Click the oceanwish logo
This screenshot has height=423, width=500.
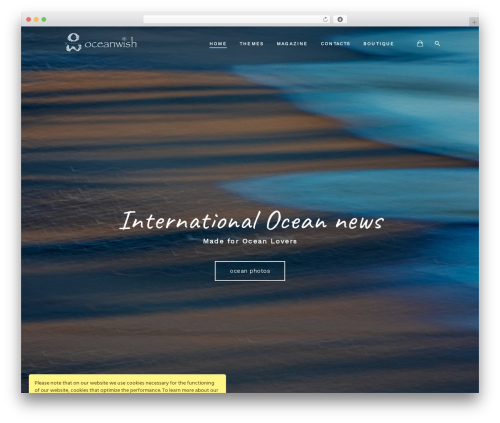click(x=101, y=42)
